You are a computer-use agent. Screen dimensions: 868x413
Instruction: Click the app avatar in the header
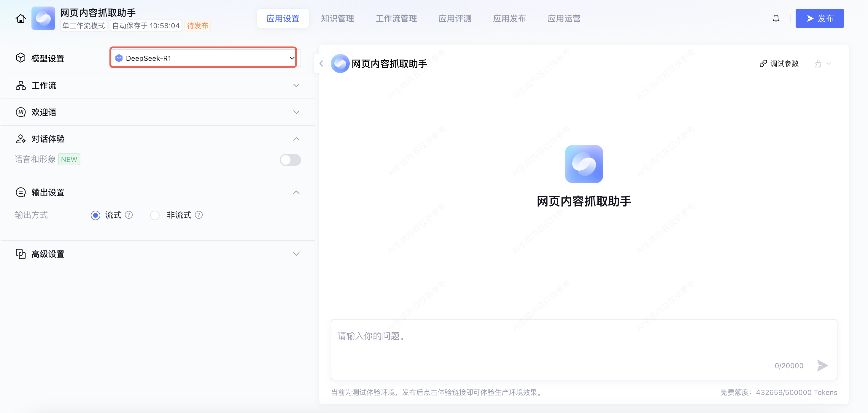(x=43, y=18)
